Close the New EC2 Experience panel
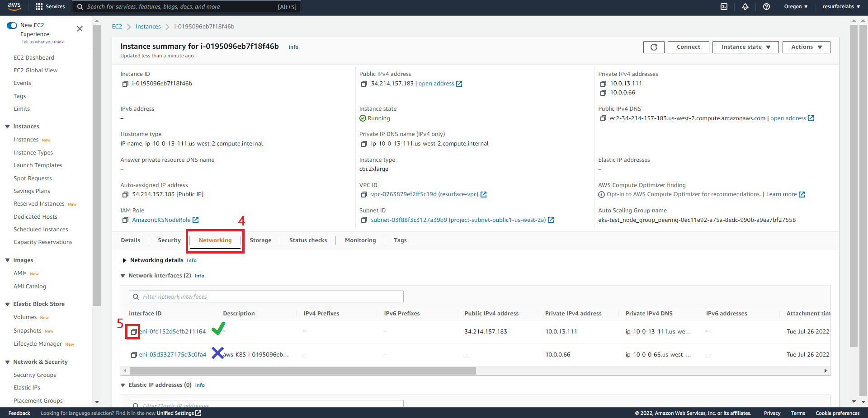 click(x=80, y=29)
